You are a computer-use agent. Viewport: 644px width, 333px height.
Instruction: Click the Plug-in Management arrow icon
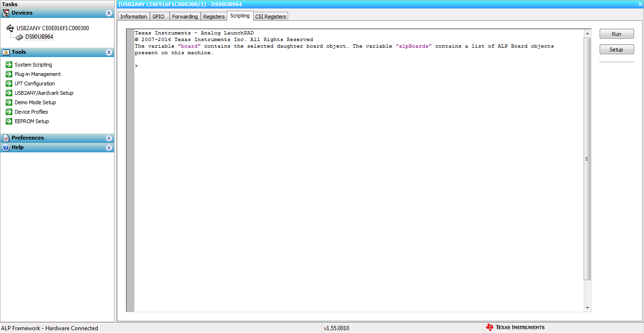click(8, 74)
